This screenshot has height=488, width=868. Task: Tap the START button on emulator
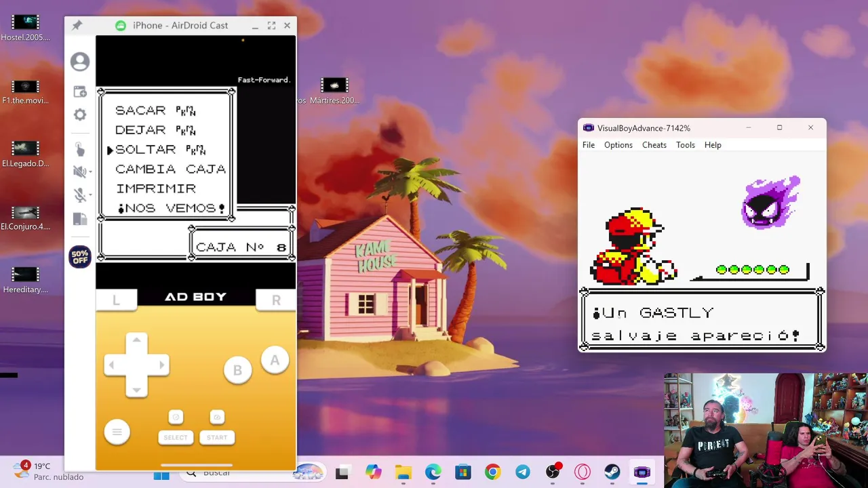pos(217,437)
